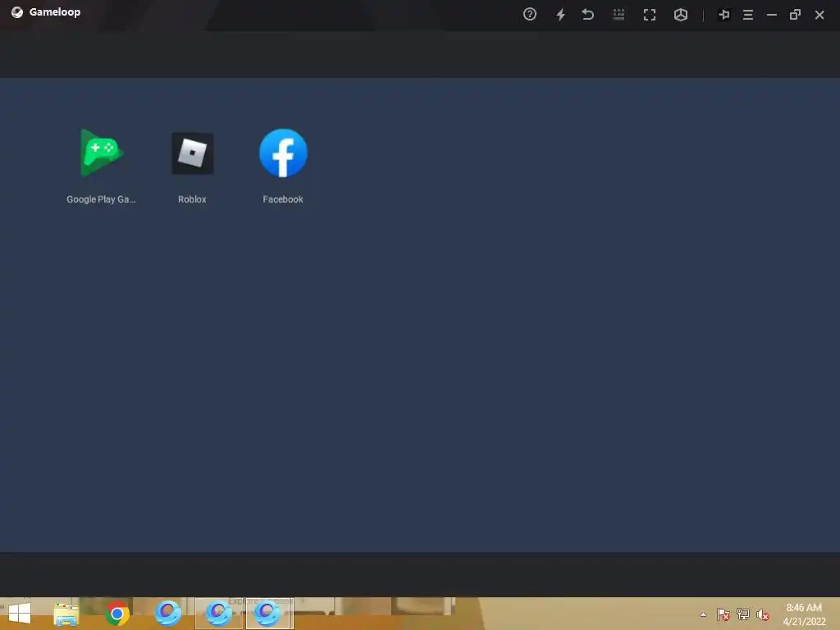This screenshot has width=840, height=630.
Task: Click the first Gameloop taskbar icon
Action: click(167, 614)
